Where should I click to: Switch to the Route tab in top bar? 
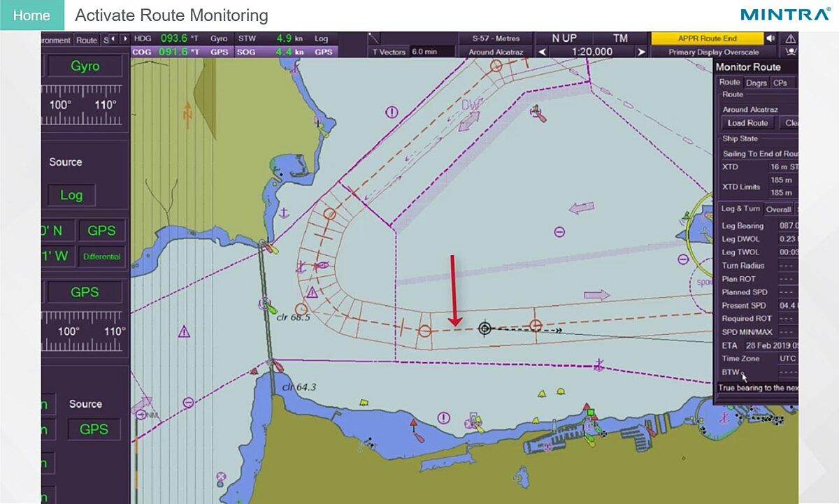[87, 40]
